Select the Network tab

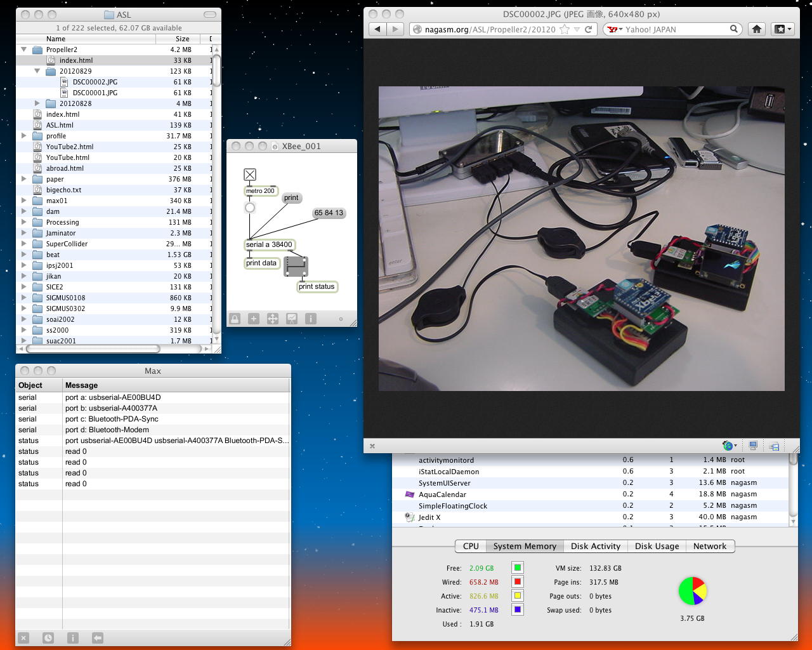(x=709, y=546)
